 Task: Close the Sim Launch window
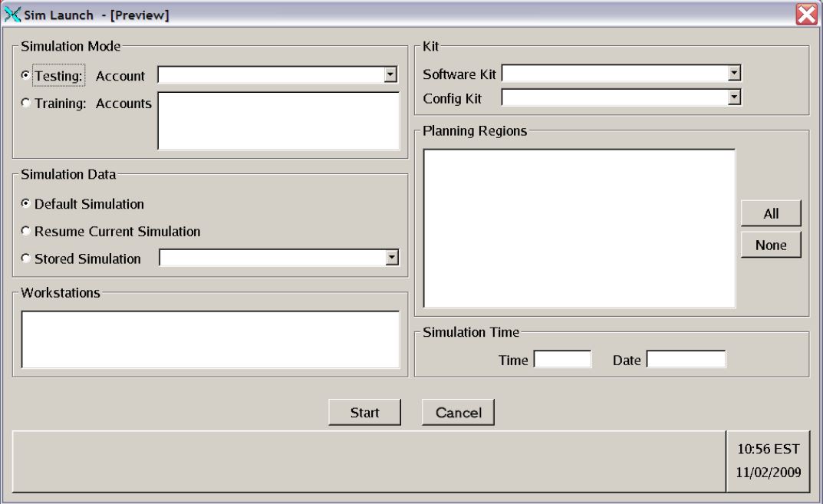tap(806, 14)
